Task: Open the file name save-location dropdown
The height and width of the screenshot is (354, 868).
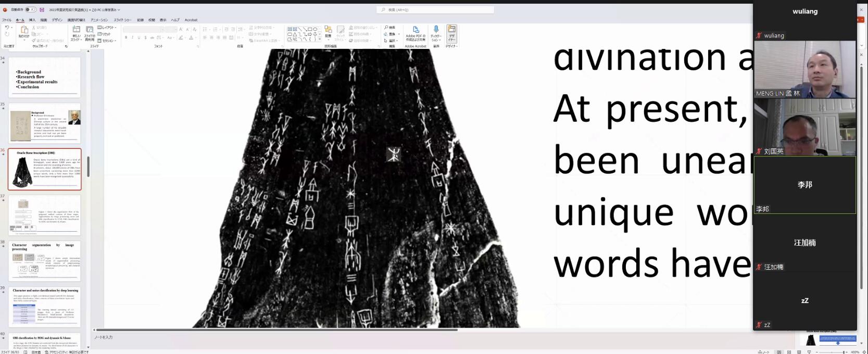Action: (119, 10)
